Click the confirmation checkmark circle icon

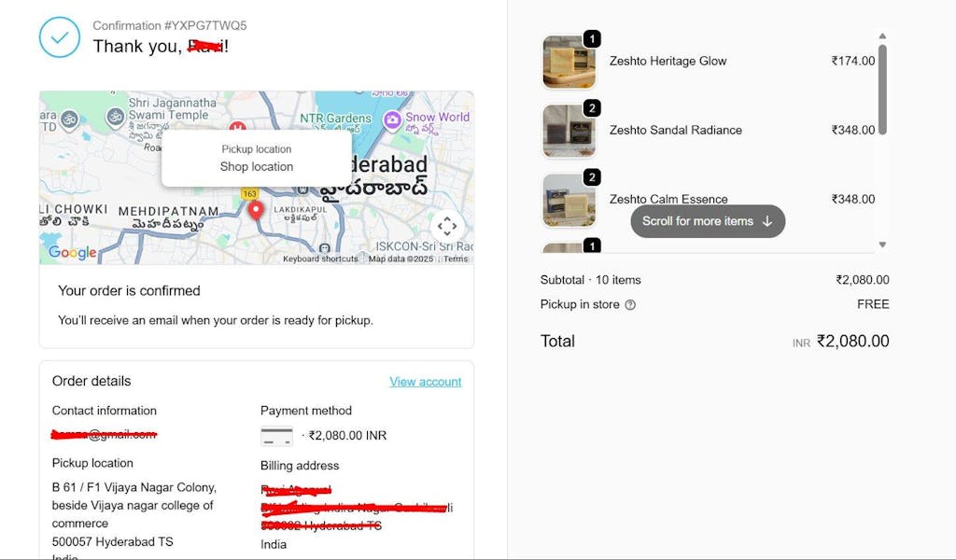pyautogui.click(x=59, y=37)
